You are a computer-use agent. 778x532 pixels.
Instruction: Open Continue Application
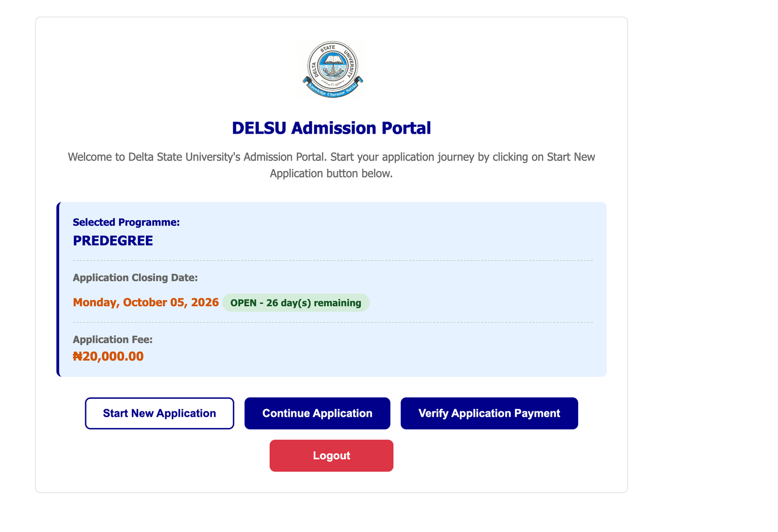click(317, 413)
